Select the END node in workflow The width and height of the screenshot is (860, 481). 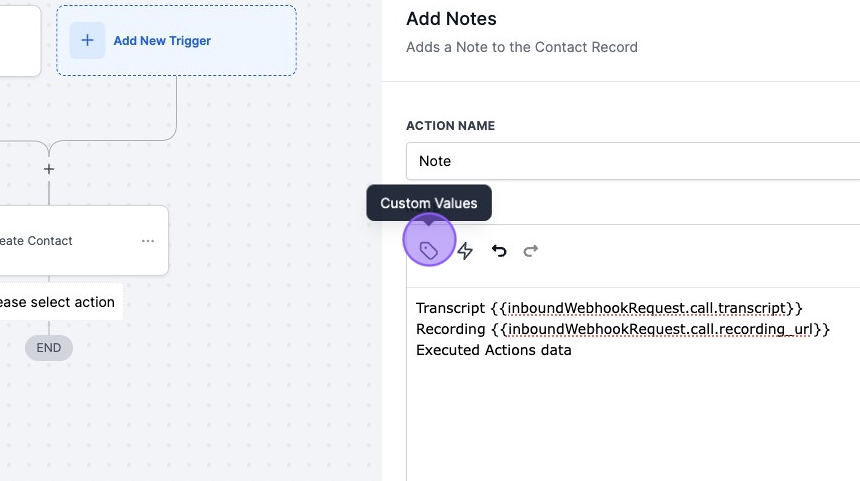[x=49, y=348]
